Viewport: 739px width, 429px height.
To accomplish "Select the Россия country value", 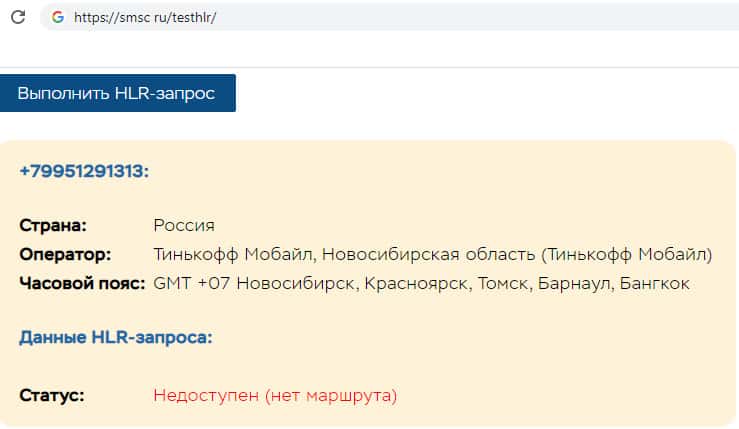I will point(184,225).
